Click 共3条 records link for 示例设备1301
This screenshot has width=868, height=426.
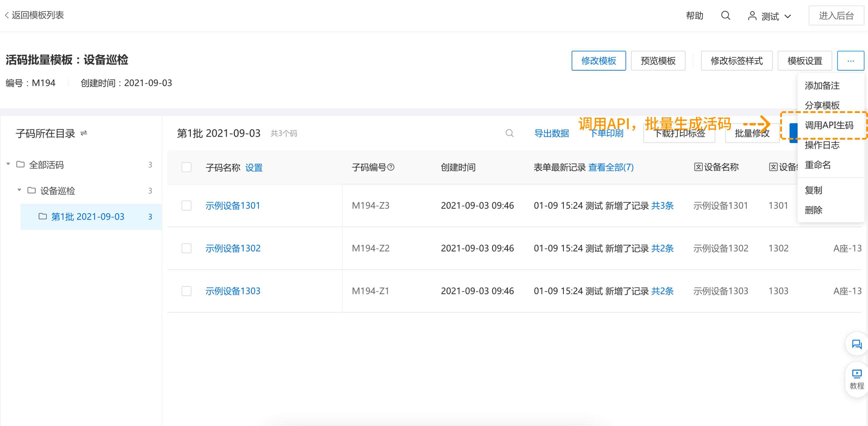pos(662,206)
